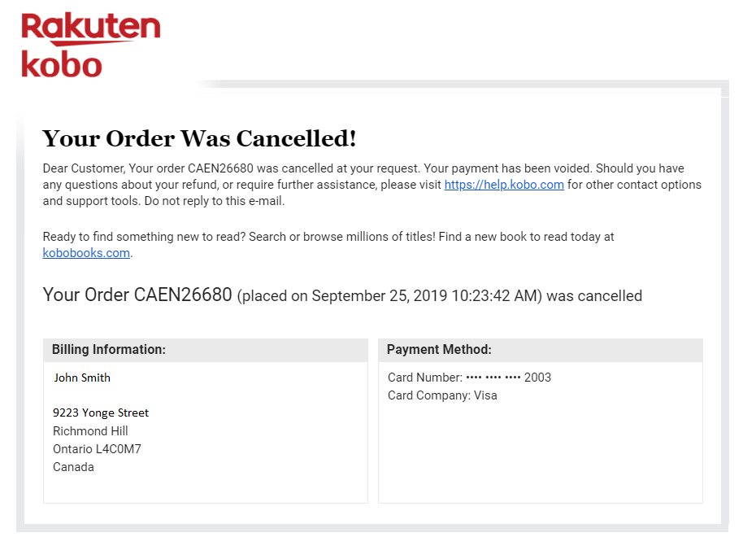Image resolution: width=756 pixels, height=537 pixels.
Task: Select the Payment Method header
Action: tap(439, 350)
